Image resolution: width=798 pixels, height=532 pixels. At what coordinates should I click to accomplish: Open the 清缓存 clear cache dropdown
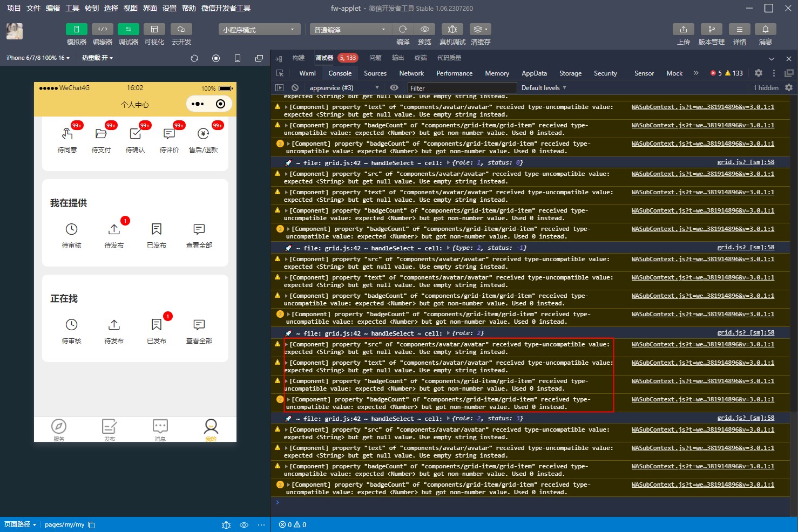click(481, 29)
